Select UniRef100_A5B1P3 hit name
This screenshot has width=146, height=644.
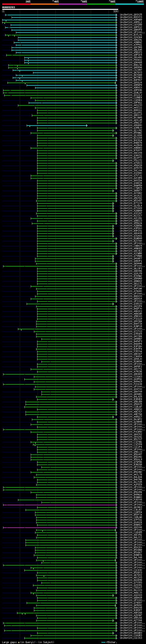click(x=131, y=53)
